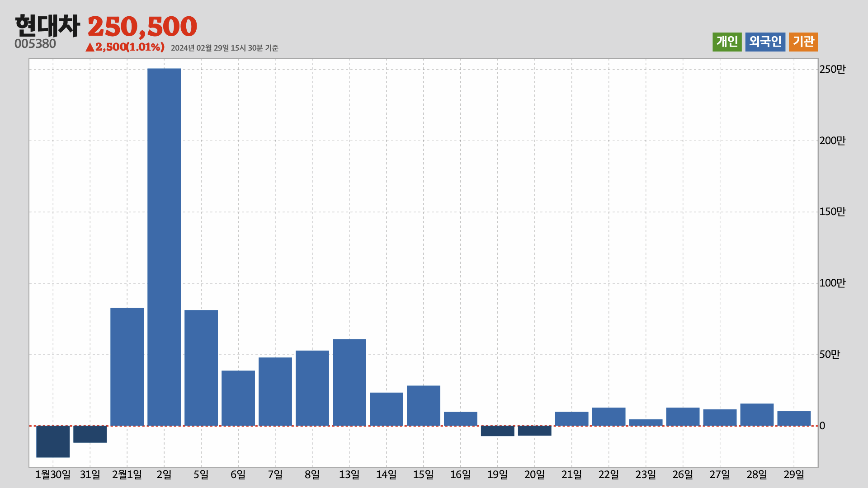Click the bar for 5일
The height and width of the screenshot is (488, 868).
201,368
